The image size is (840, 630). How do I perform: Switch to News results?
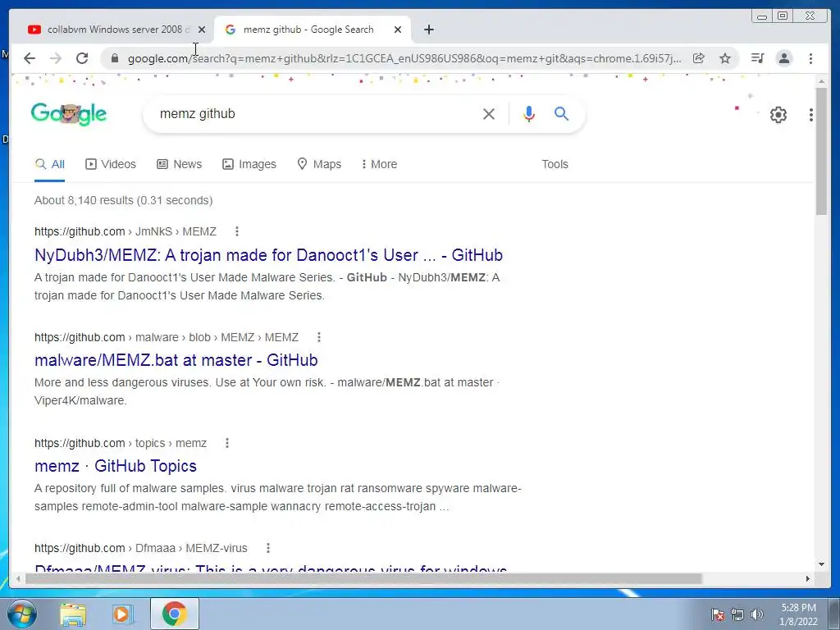(180, 164)
